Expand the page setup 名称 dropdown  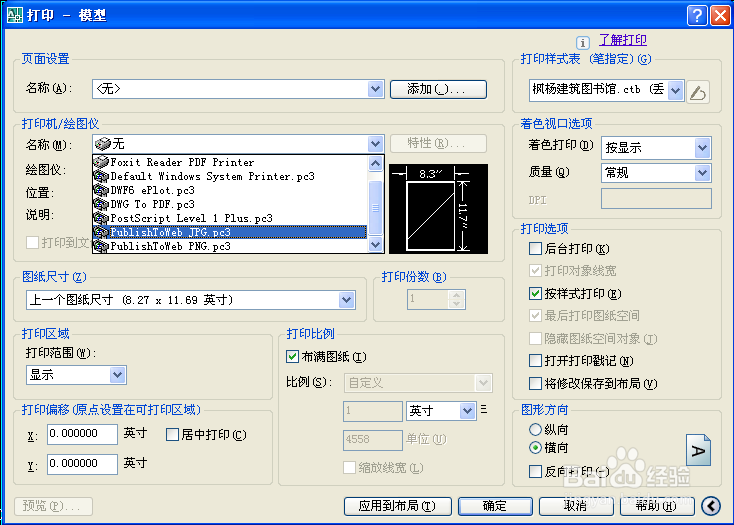(x=375, y=89)
